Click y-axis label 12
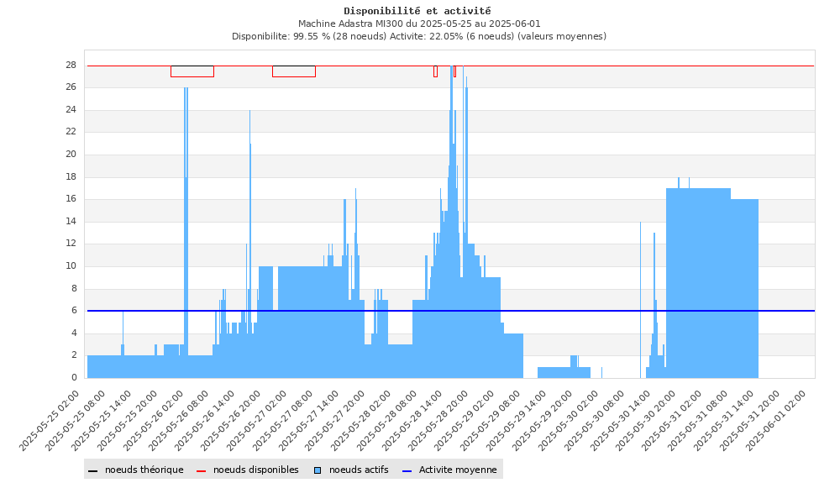Screen dimensions: 840x504 [x=71, y=243]
